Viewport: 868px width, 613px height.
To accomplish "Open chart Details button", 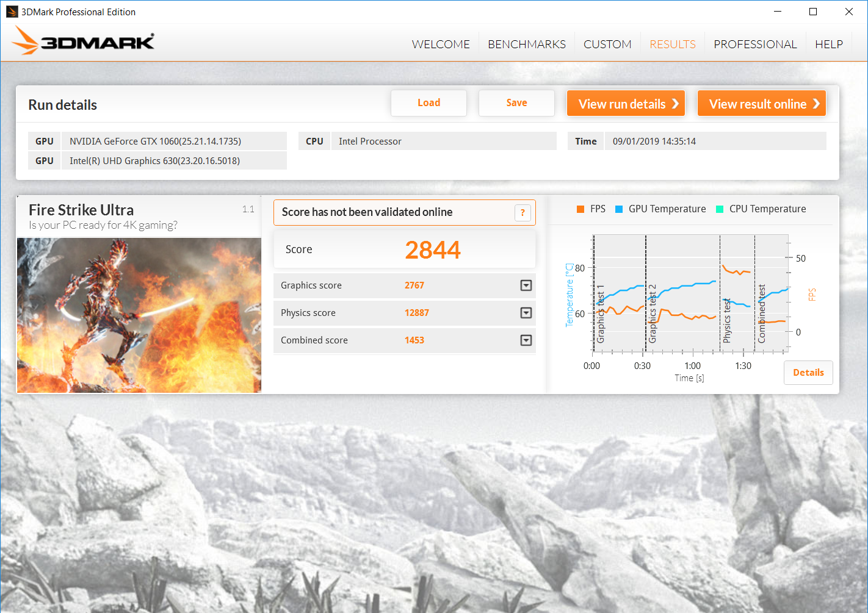I will pos(808,373).
